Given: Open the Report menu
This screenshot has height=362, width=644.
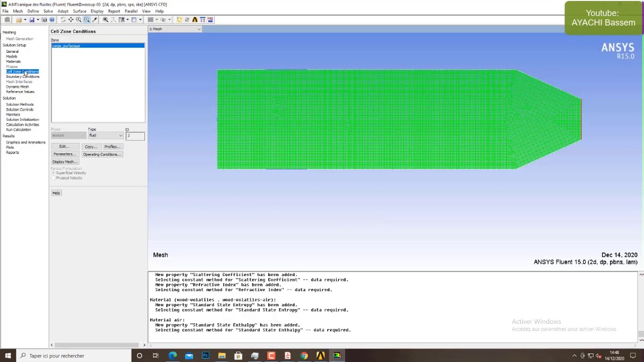Looking at the screenshot, I should [x=114, y=11].
